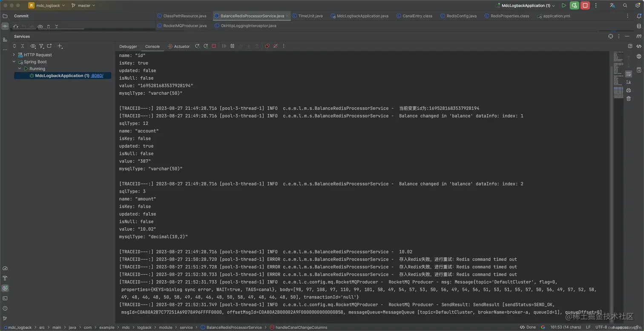Toggle Services view options eye icon
This screenshot has height=331, width=644.
point(33,46)
